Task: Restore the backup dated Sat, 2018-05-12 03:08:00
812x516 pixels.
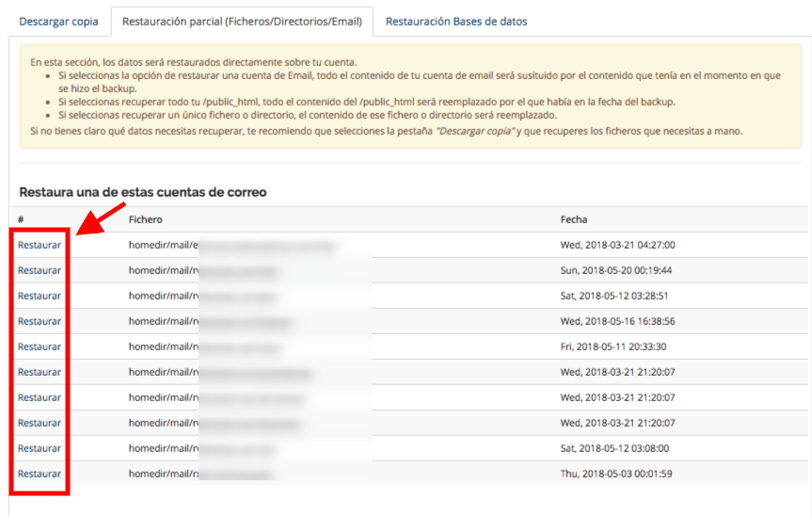Action: pos(40,448)
